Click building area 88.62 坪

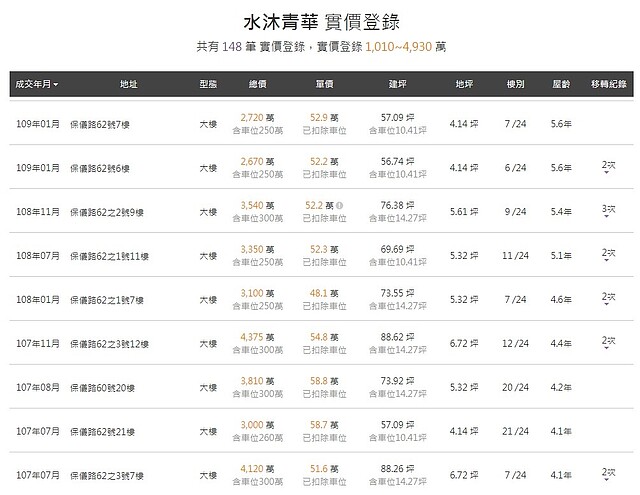pyautogui.click(x=398, y=337)
